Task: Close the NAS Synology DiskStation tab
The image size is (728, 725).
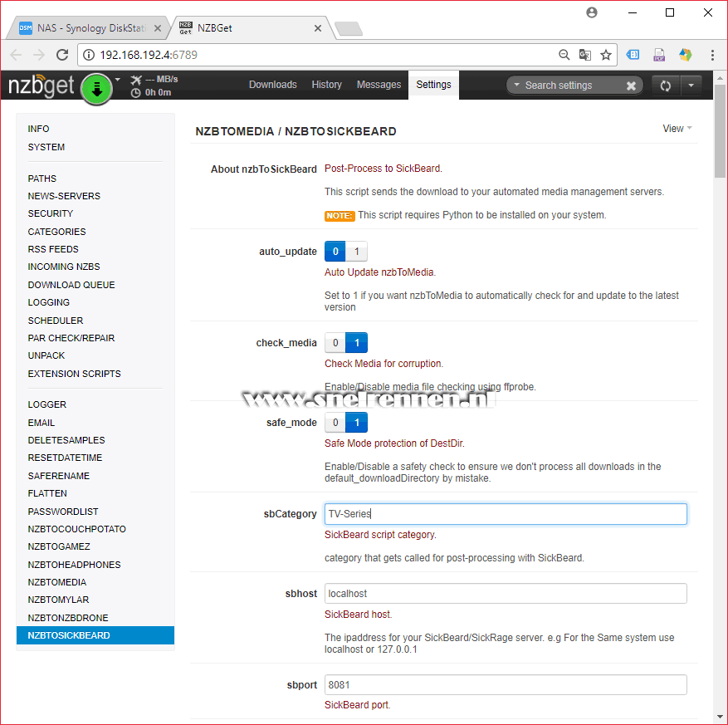Action: 158,28
